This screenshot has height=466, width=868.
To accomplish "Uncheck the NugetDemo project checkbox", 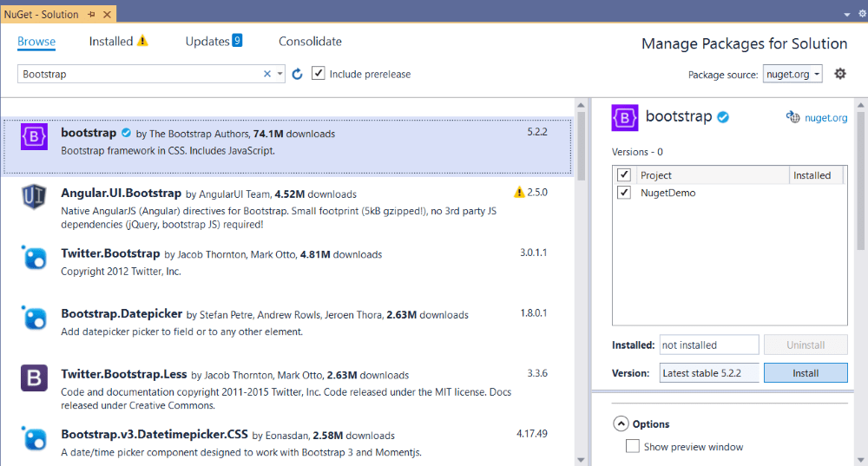I will tap(624, 193).
